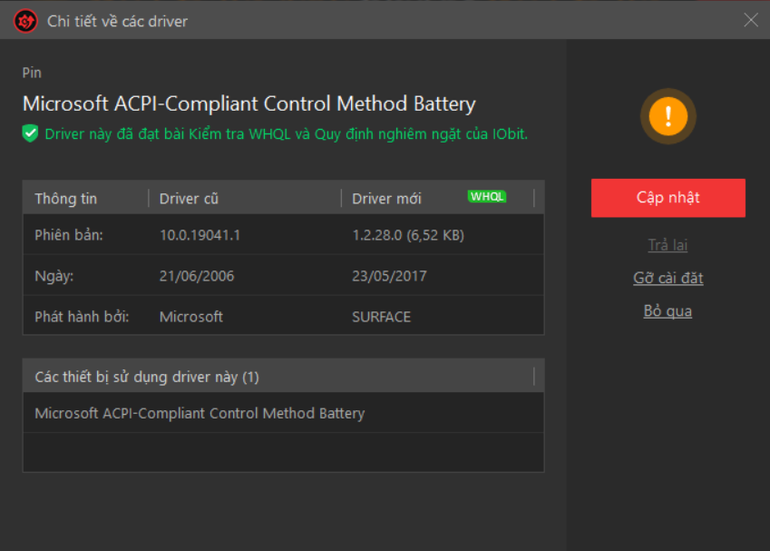This screenshot has height=551, width=770.
Task: Click the Bỏ qua link
Action: coord(668,311)
